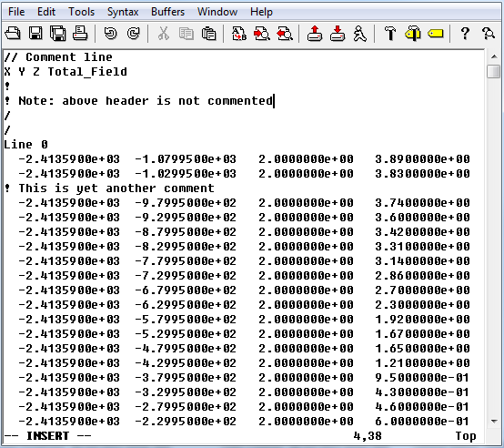Find previous match icon
This screenshot has width=504, height=448.
click(x=285, y=34)
